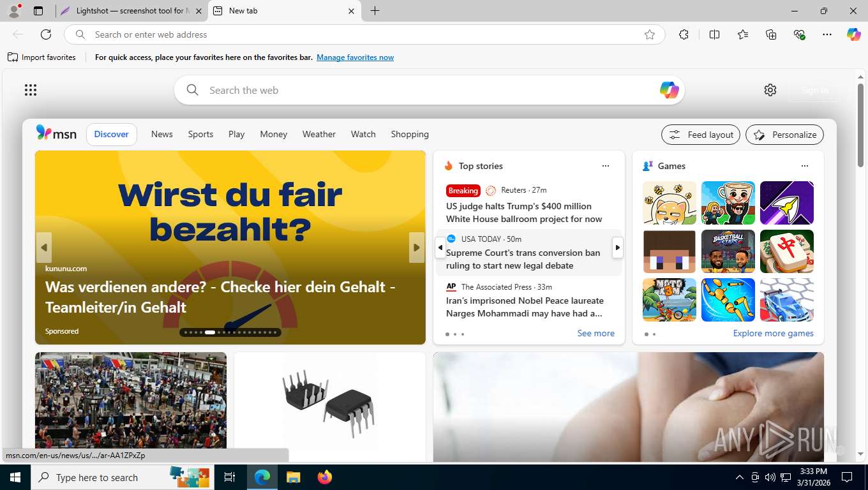Open the Games more options menu
This screenshot has width=868, height=490.
(805, 166)
